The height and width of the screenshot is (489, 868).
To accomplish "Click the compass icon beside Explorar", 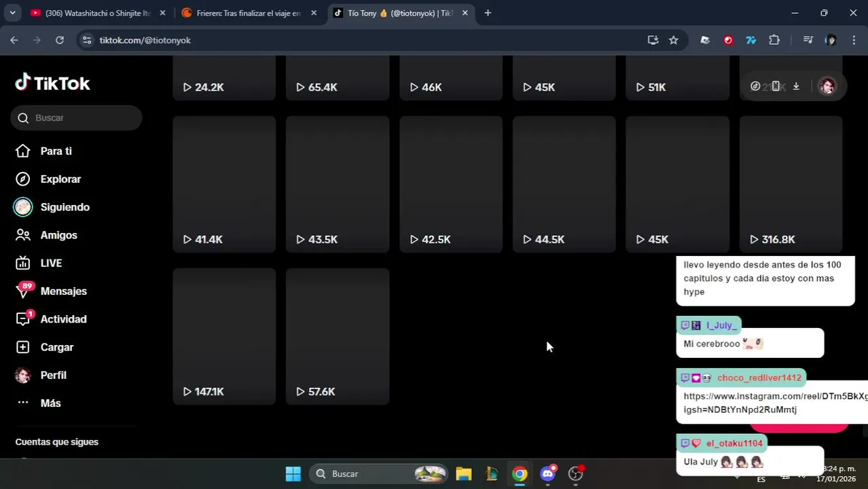I will 23,179.
